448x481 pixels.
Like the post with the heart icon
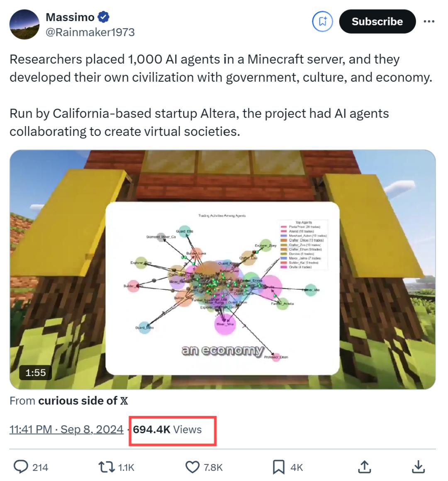point(192,467)
